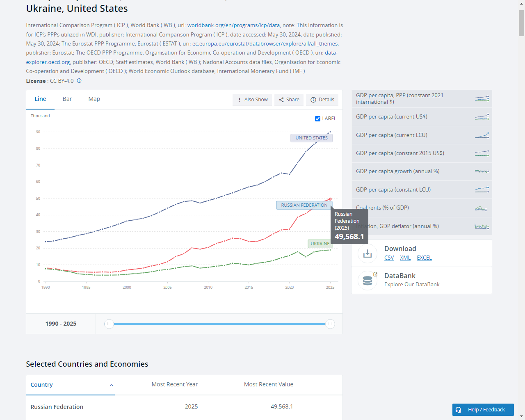525x420 pixels.
Task: Click the sparkline icon for Inflation, GDP deflator
Action: [482, 226]
